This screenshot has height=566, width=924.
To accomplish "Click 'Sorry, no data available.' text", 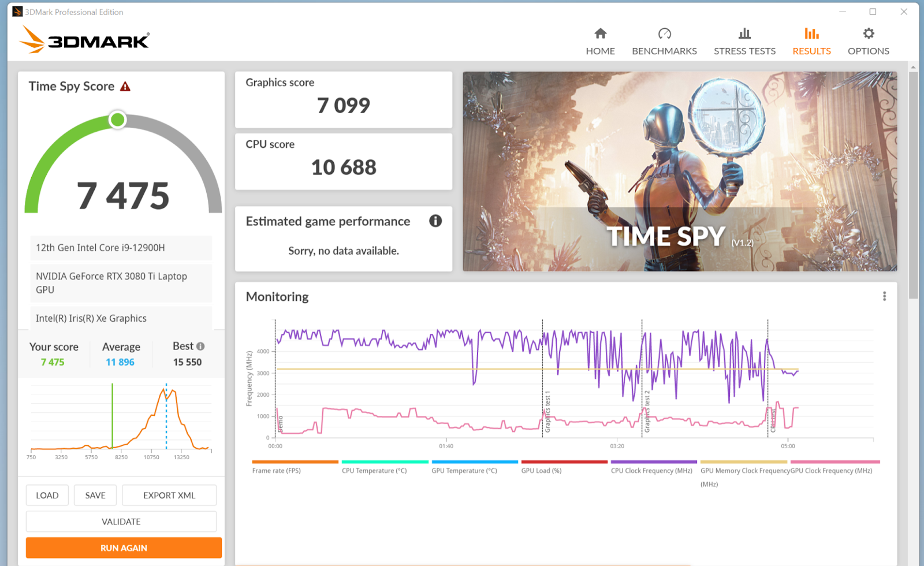I will 344,251.
